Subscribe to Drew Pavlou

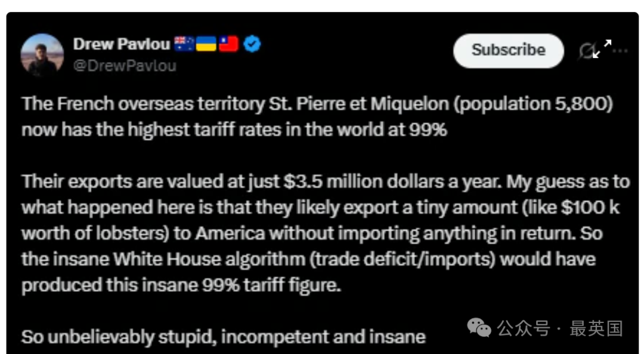point(509,51)
